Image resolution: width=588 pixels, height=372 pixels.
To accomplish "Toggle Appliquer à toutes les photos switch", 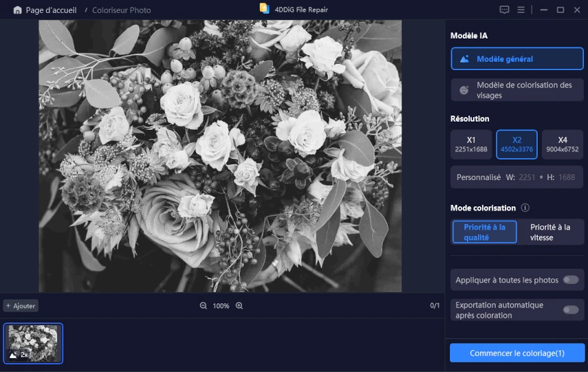I will coord(570,280).
